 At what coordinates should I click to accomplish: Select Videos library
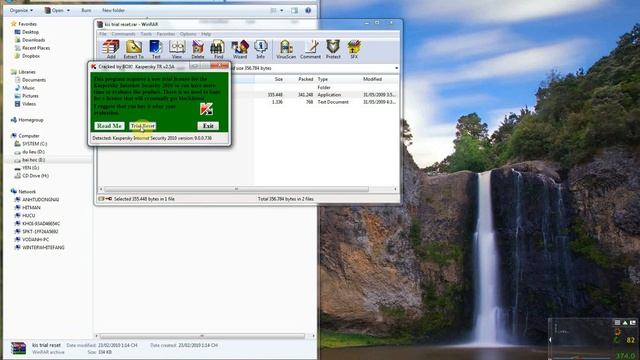25,104
